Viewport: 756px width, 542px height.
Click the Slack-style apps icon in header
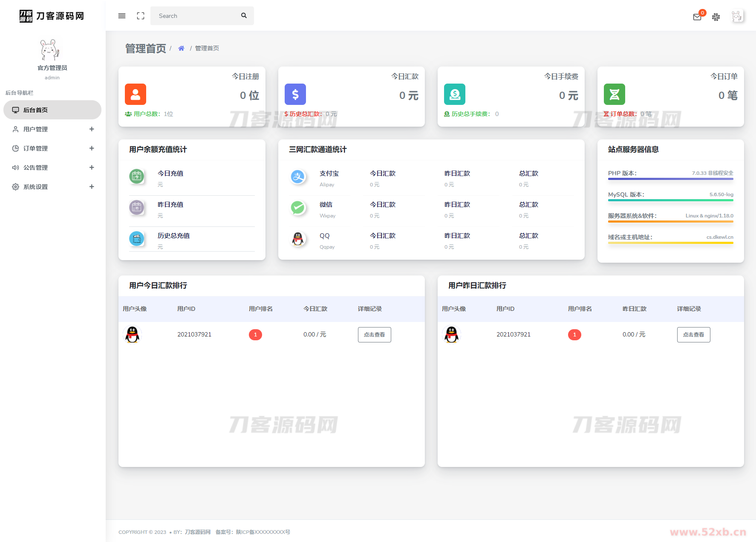[716, 17]
